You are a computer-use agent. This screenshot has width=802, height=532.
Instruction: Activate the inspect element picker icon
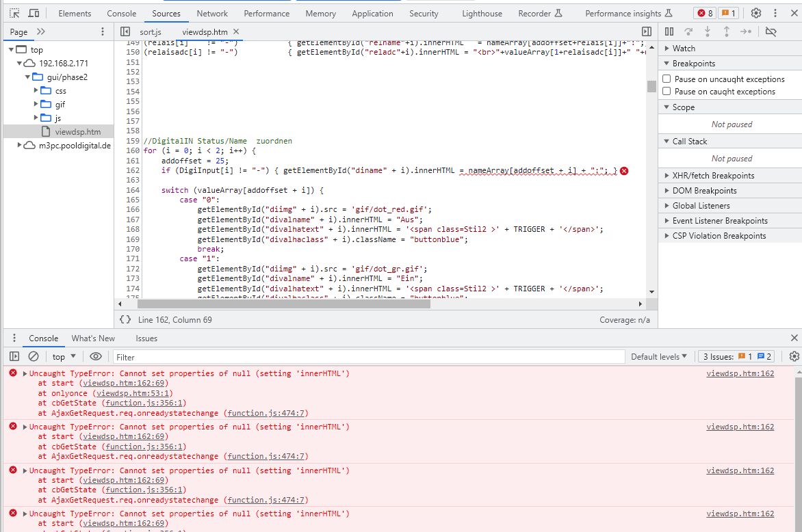14,13
